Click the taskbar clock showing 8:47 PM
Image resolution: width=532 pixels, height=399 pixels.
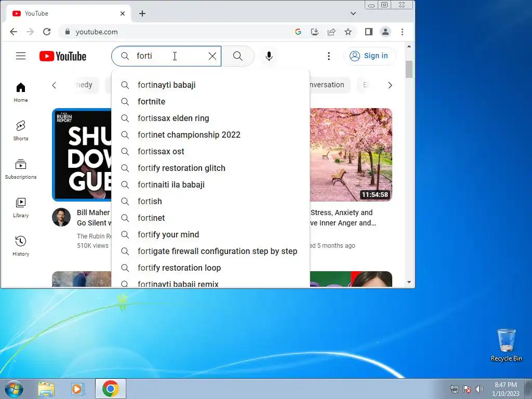506,389
